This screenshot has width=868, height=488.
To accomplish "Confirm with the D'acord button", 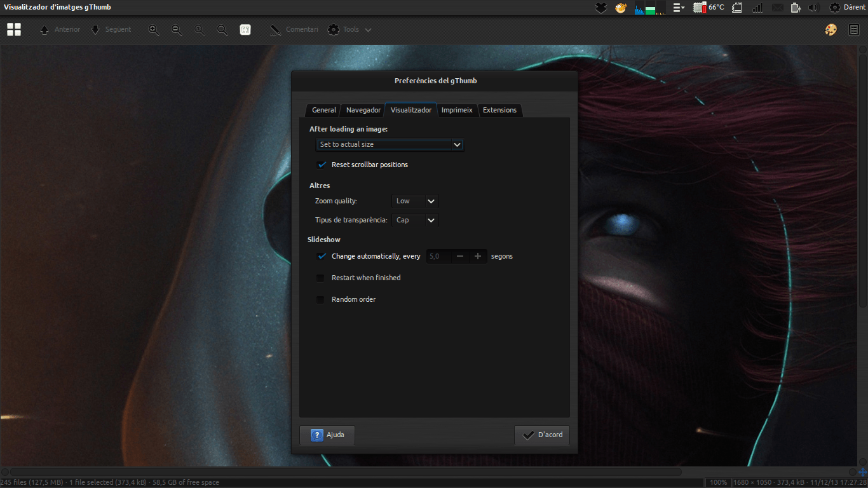I will pyautogui.click(x=542, y=435).
